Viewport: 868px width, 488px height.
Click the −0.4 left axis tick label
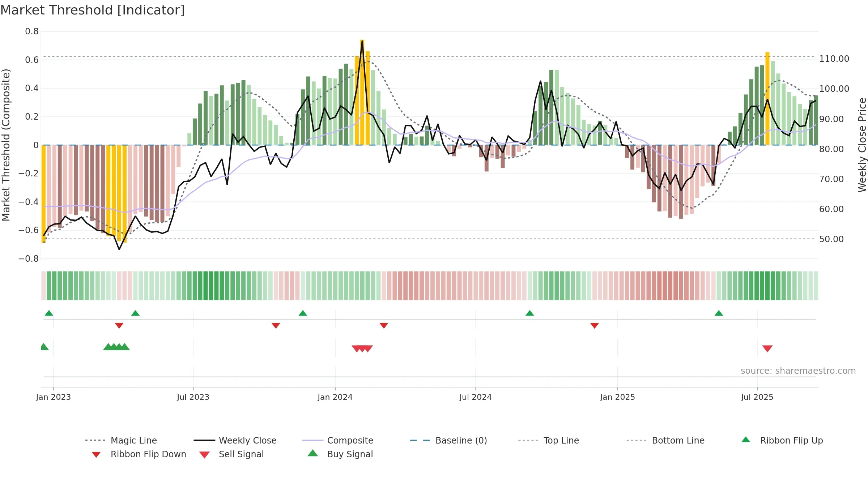click(x=29, y=202)
